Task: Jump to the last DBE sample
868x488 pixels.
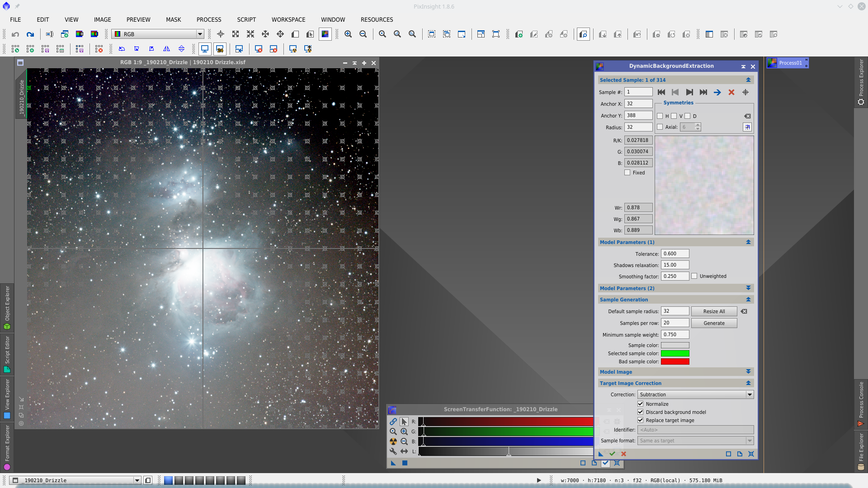Action: click(x=703, y=92)
